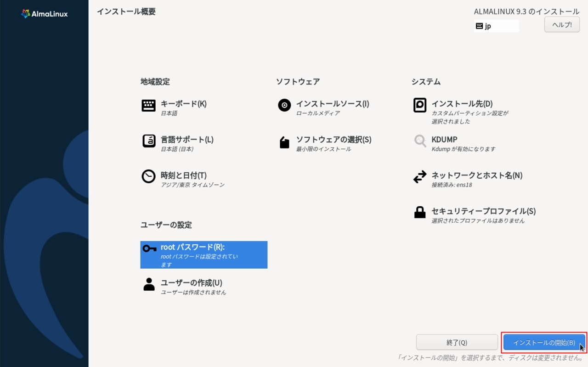Click the jp keyboard layout indicator
This screenshot has width=588, height=367.
coord(496,26)
